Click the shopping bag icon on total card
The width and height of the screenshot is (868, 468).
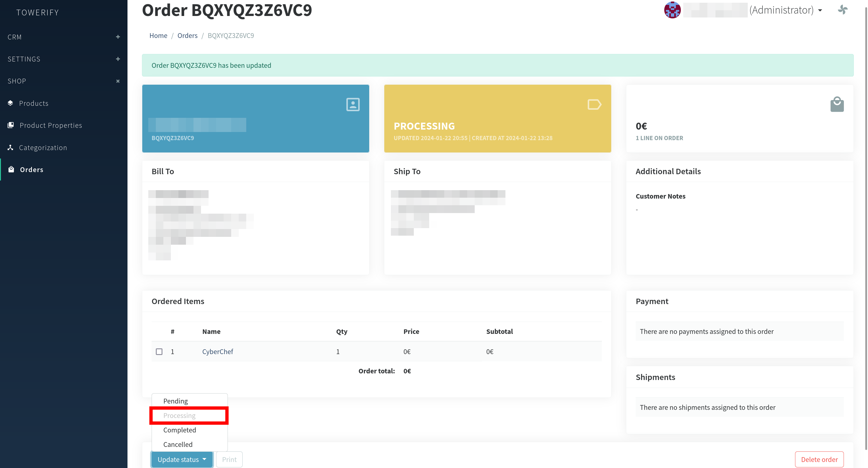point(837,105)
